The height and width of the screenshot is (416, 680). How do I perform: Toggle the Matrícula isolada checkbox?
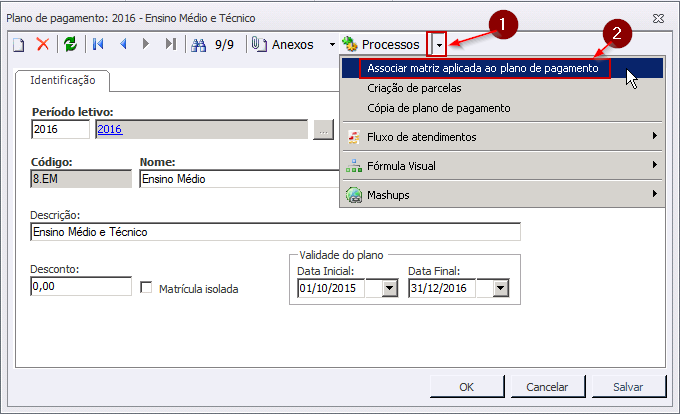click(147, 288)
